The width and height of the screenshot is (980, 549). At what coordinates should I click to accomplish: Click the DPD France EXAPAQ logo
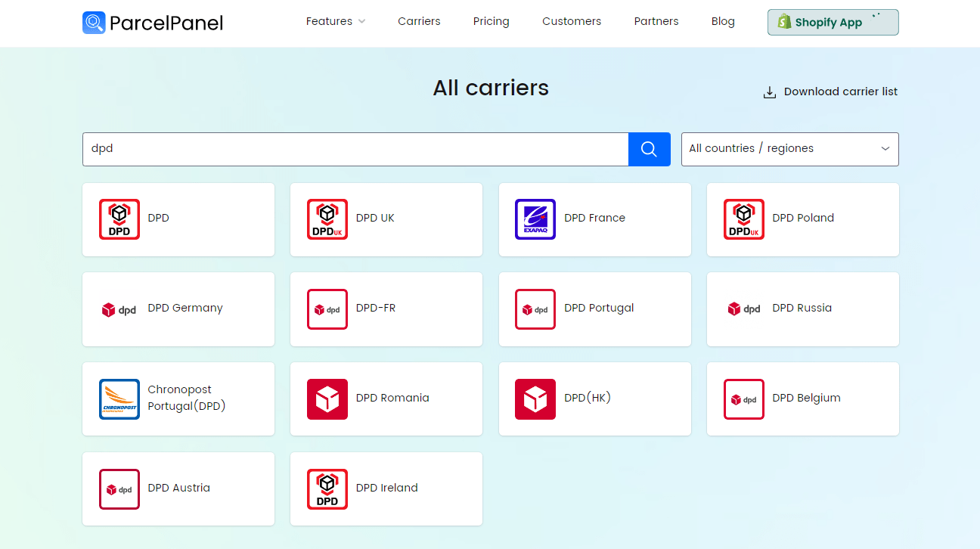(x=535, y=219)
